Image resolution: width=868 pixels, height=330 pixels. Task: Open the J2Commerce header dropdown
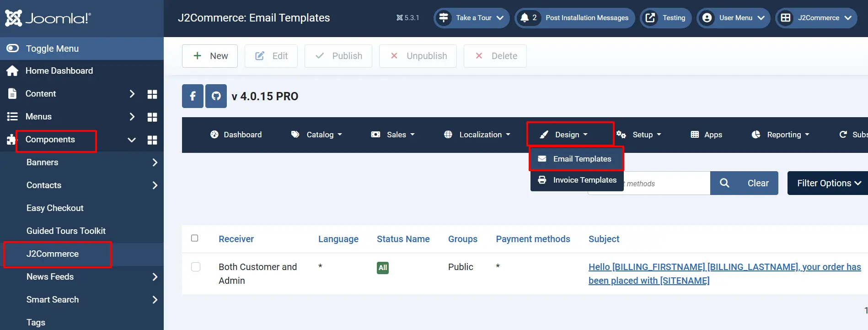(816, 18)
